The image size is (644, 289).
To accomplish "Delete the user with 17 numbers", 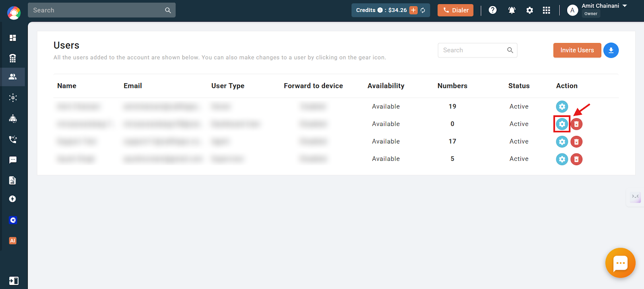I will [x=576, y=141].
